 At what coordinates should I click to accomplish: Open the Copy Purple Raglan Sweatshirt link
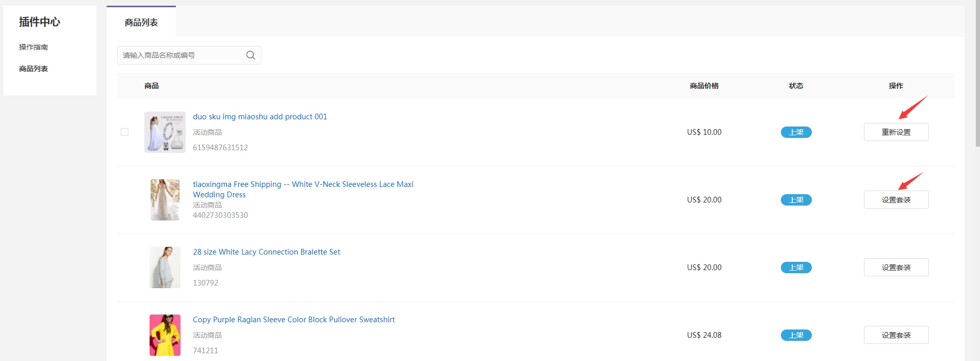click(293, 320)
